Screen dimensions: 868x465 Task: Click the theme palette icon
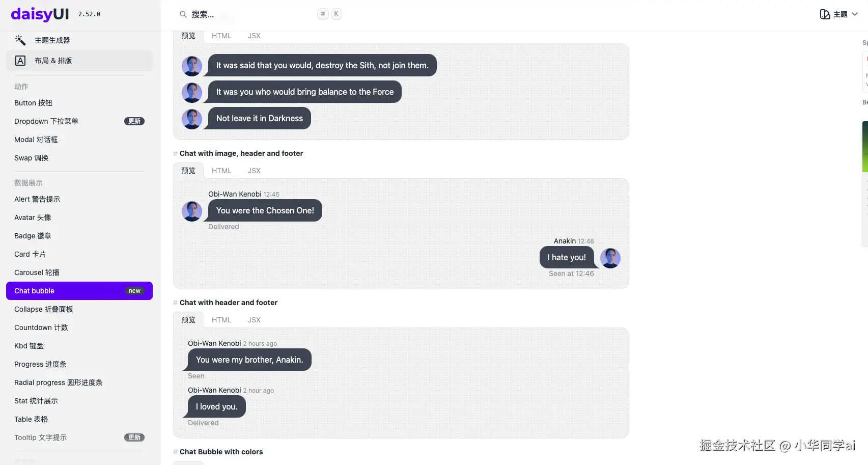[825, 14]
